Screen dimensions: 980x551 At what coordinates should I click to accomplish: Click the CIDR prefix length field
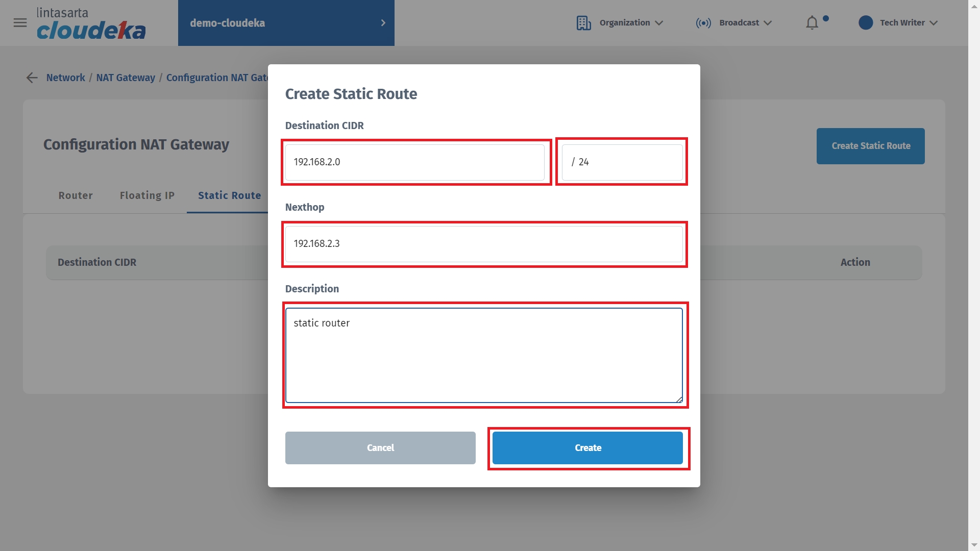click(622, 162)
